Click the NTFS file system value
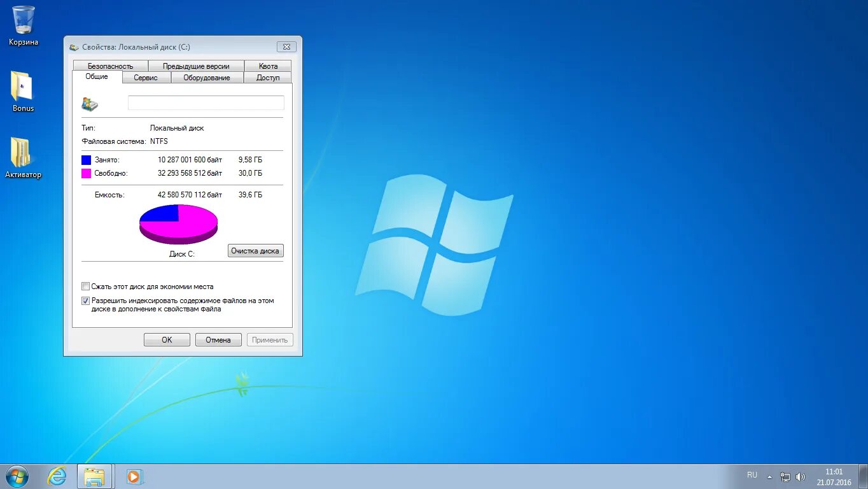The image size is (868, 489). coord(159,141)
